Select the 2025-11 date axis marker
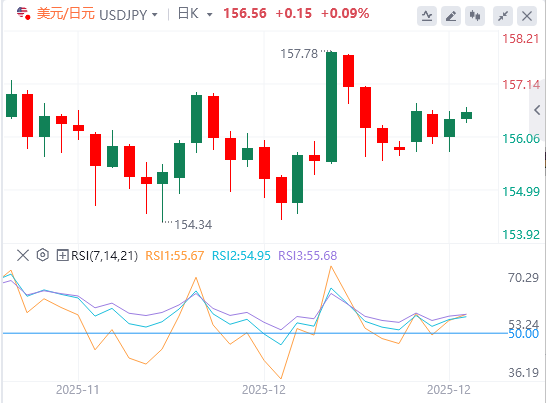 point(78,389)
